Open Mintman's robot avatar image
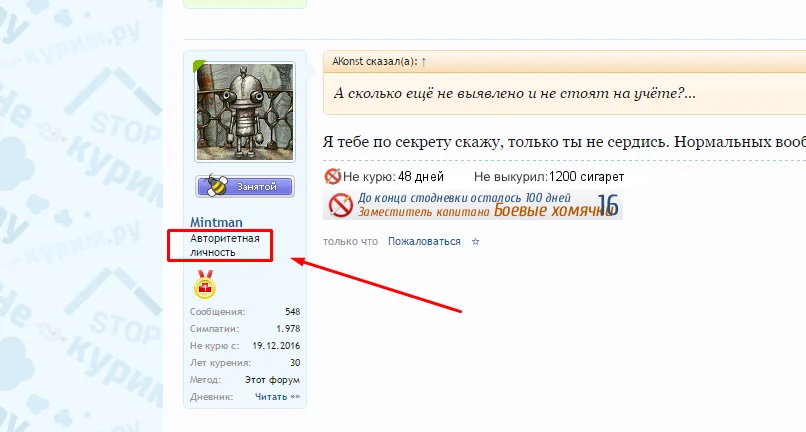This screenshot has height=432, width=806. [x=245, y=112]
